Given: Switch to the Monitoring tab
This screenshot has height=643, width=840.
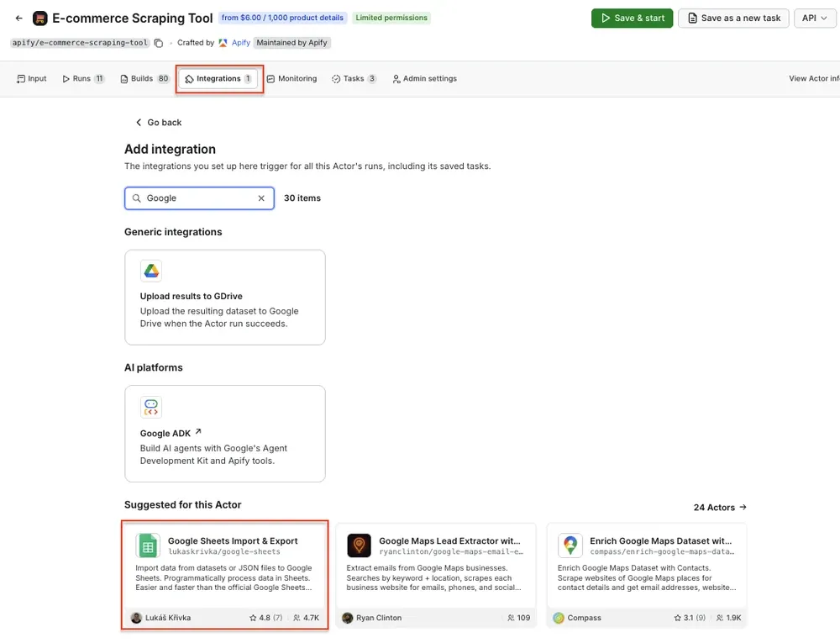Looking at the screenshot, I should click(x=292, y=79).
